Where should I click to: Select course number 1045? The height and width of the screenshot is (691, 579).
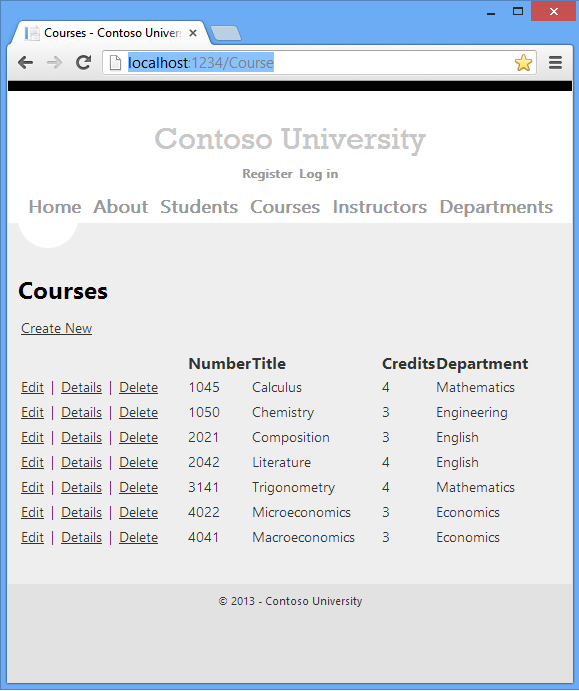pos(204,387)
